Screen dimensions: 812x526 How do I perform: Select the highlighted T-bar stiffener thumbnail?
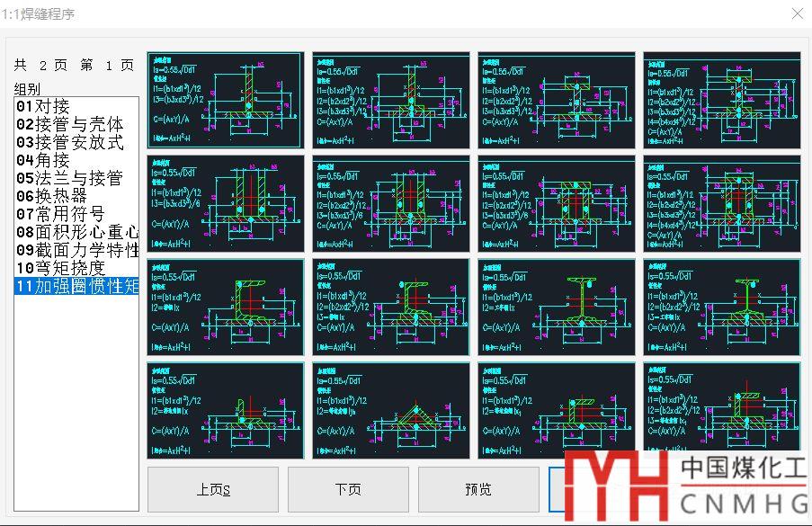(225, 101)
